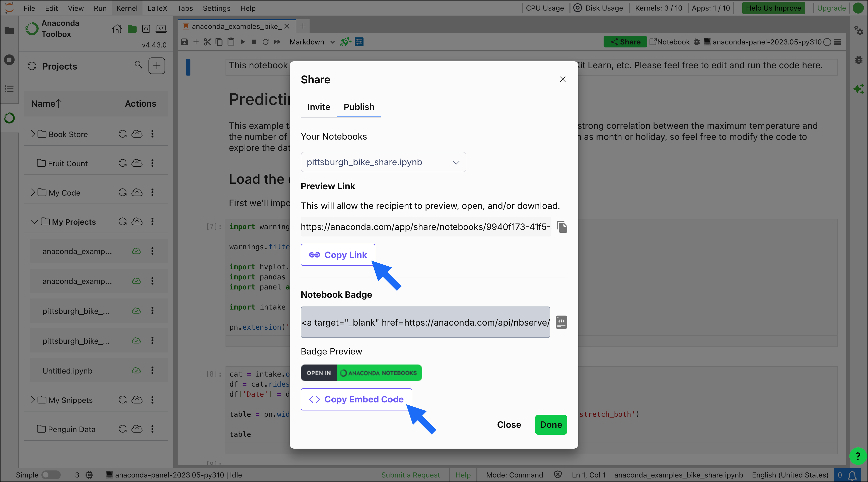Image resolution: width=868 pixels, height=482 pixels.
Task: Add a new launcher tab
Action: (x=303, y=26)
